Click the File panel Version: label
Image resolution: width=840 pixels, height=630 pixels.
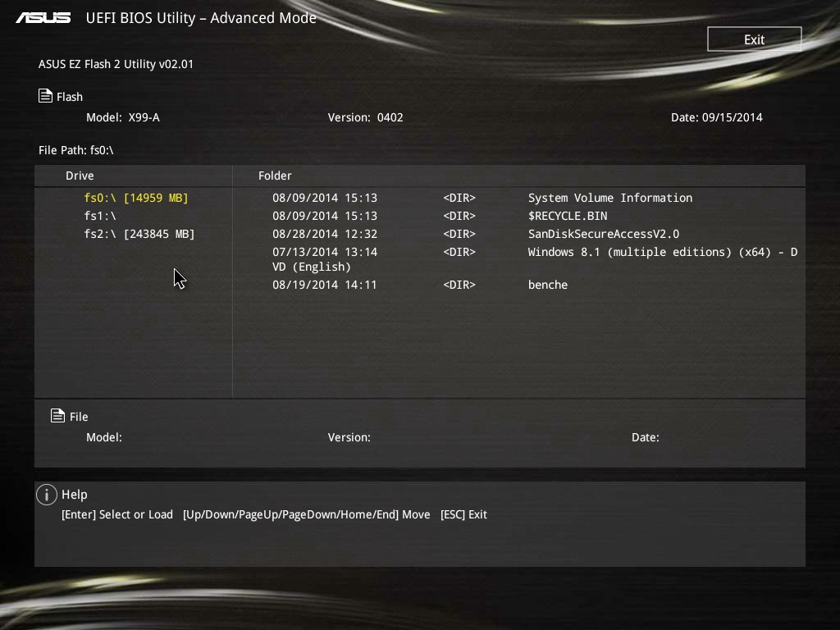click(x=349, y=437)
